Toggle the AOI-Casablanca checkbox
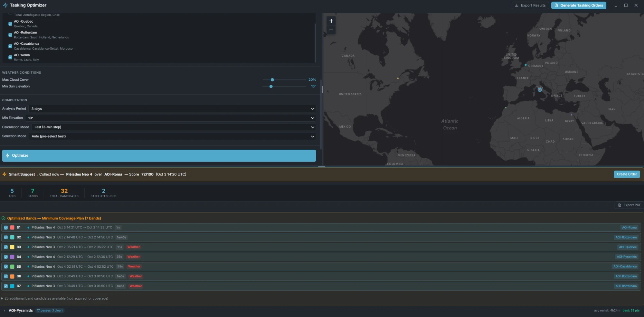 click(x=10, y=46)
